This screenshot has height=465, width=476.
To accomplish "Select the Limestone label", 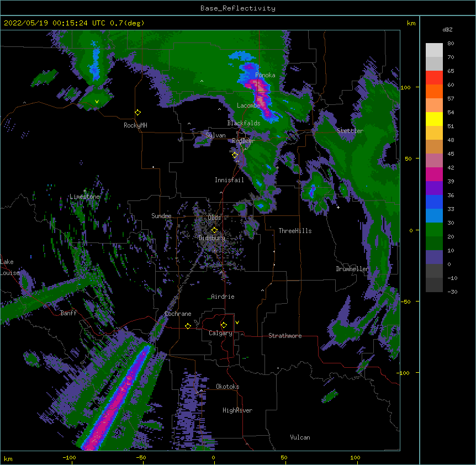I will [x=84, y=197].
